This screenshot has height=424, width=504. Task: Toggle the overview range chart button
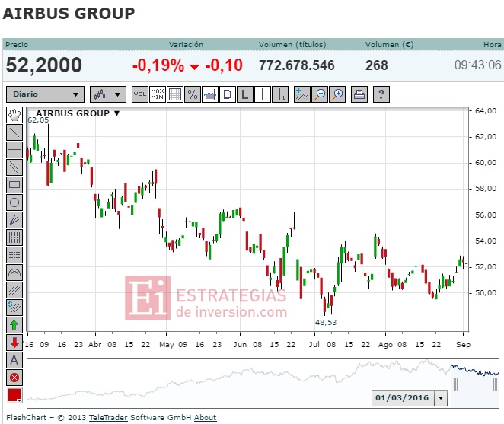pos(210,94)
